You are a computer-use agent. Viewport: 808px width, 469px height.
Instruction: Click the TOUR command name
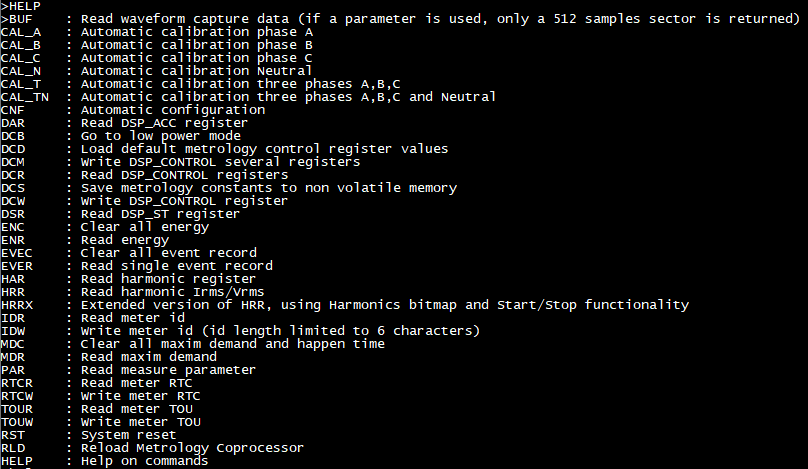click(17, 409)
